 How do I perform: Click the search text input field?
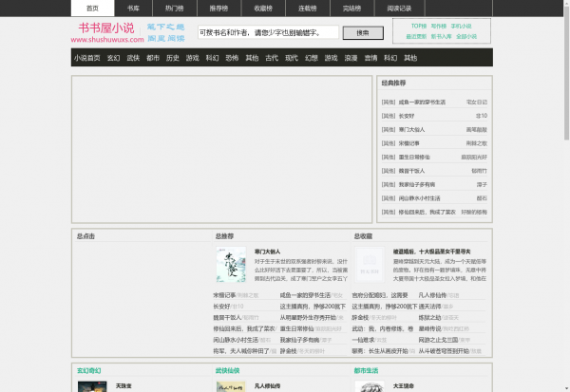coord(268,32)
